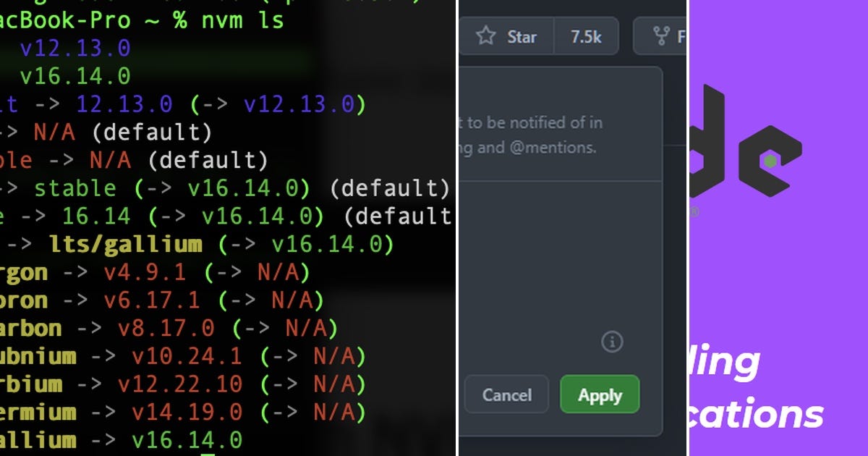Click the info circle icon above Apply
Viewport: 868px width, 456px height.
coord(612,342)
